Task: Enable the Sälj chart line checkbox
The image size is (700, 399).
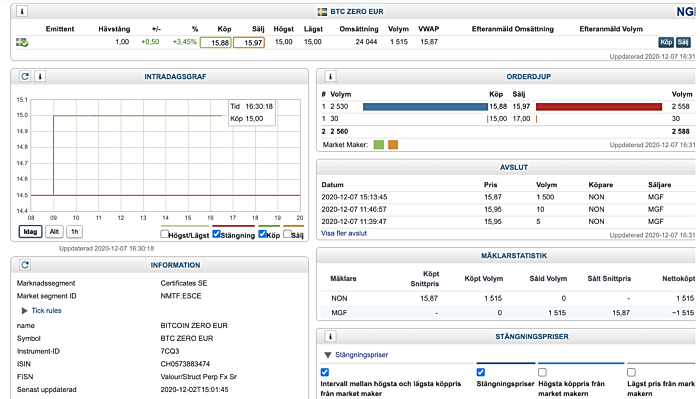Action: tap(288, 234)
